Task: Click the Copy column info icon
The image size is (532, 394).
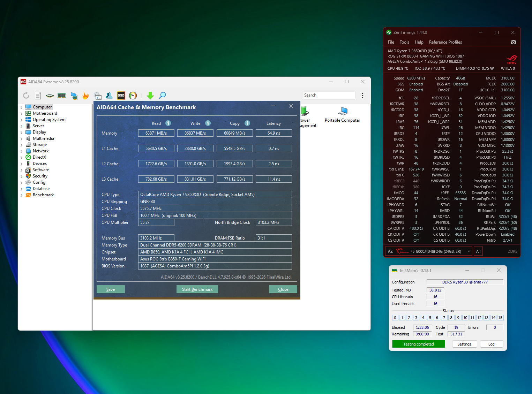Action: pos(247,123)
